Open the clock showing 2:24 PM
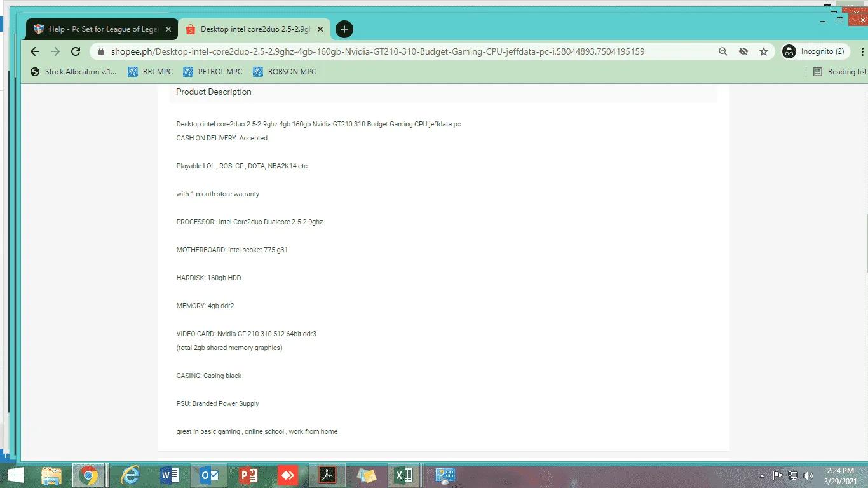Screen dimensions: 868x488 [841, 475]
